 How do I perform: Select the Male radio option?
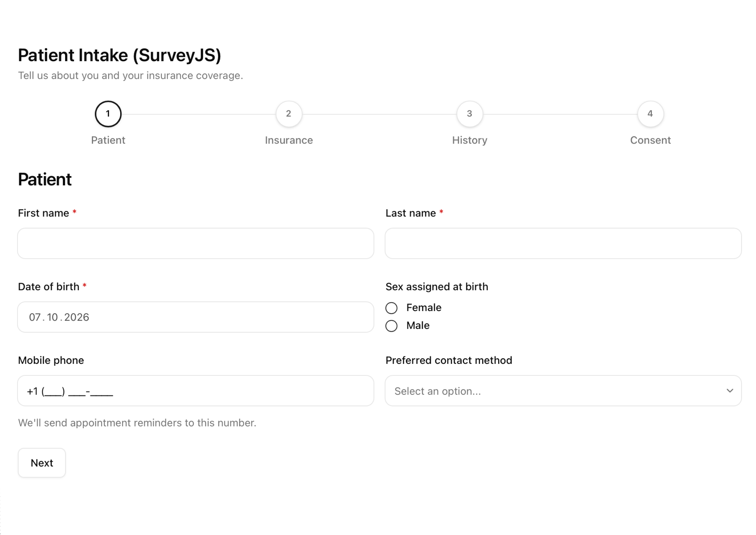pos(391,326)
